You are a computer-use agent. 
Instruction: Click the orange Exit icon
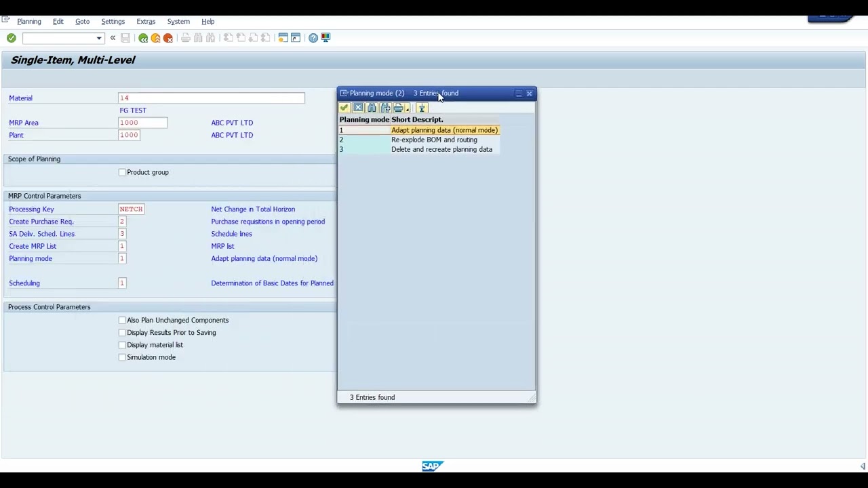(156, 38)
